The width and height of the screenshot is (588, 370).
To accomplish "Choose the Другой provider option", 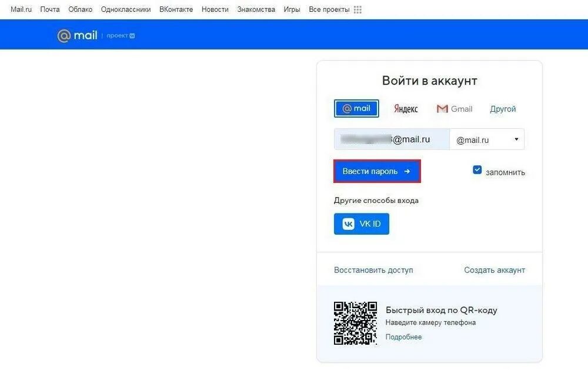I will pos(503,109).
